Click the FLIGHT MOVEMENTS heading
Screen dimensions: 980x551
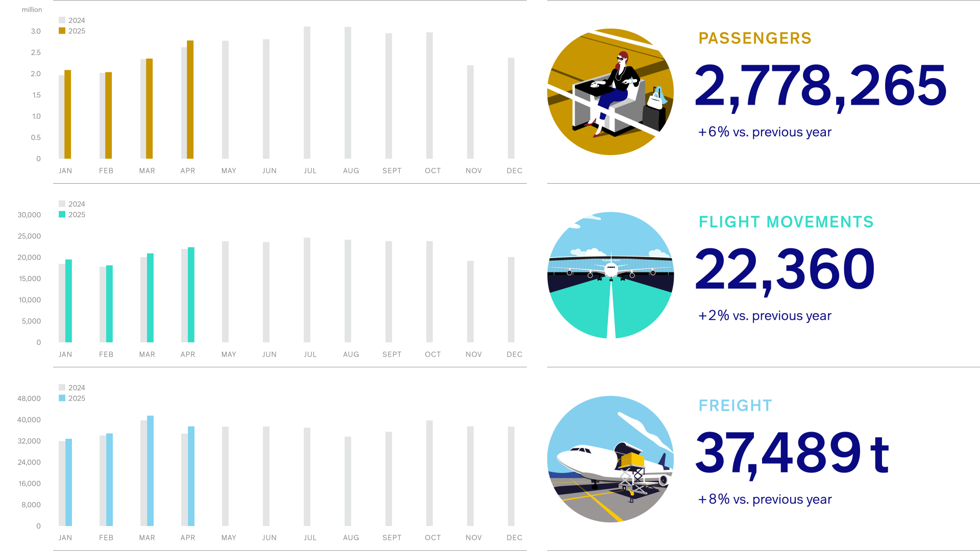pyautogui.click(x=786, y=222)
